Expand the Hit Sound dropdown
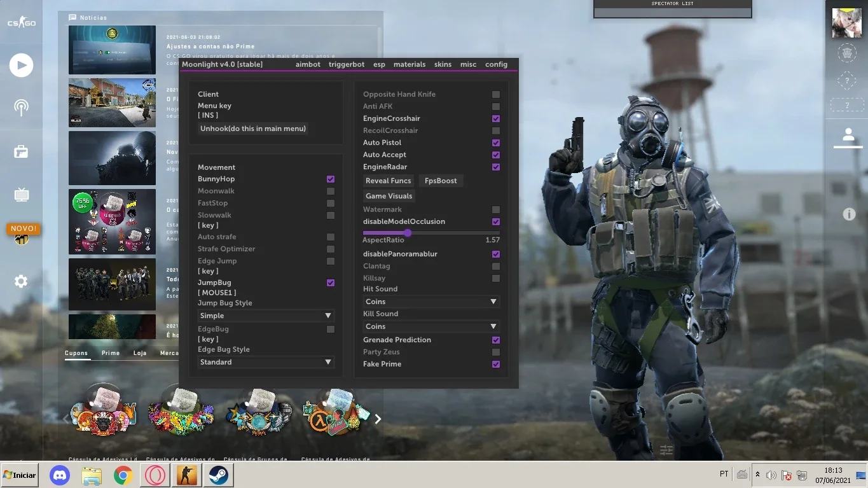 click(x=431, y=302)
